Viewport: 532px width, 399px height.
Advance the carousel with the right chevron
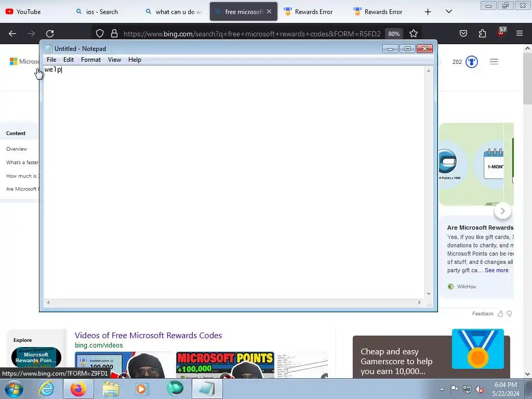pos(502,211)
